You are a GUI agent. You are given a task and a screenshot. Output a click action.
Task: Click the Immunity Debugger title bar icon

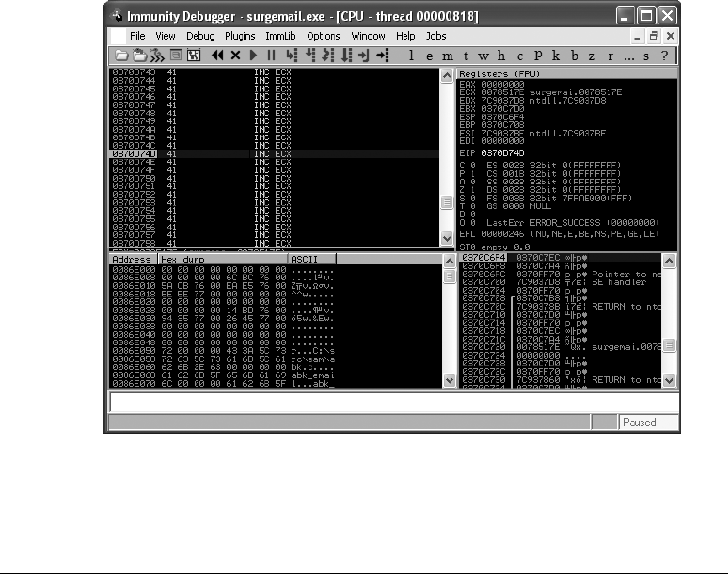coord(117,16)
